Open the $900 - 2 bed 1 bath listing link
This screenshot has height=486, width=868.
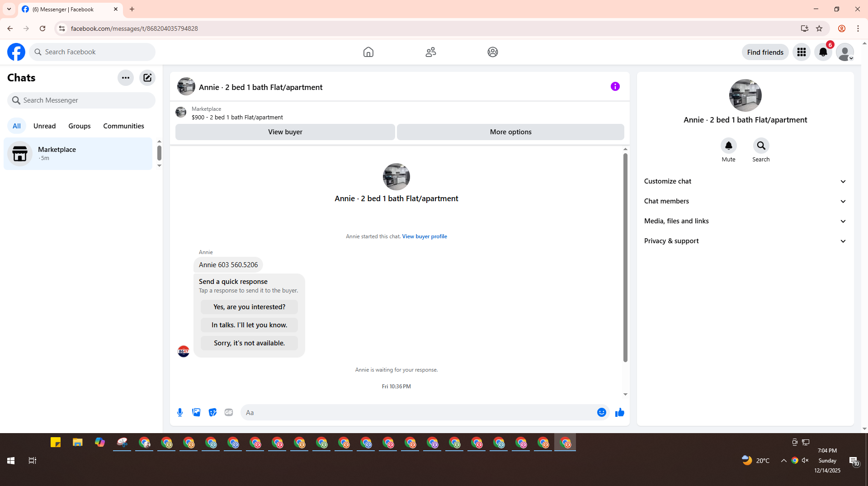[237, 117]
